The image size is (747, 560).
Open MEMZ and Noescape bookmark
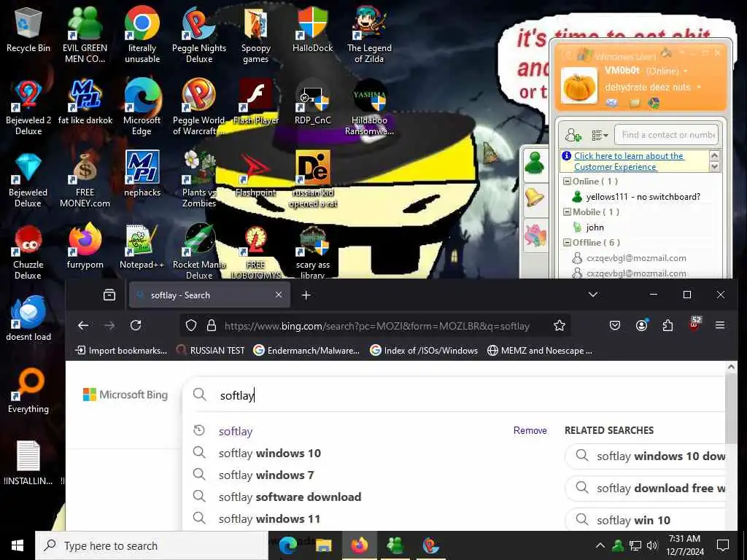[x=539, y=351]
